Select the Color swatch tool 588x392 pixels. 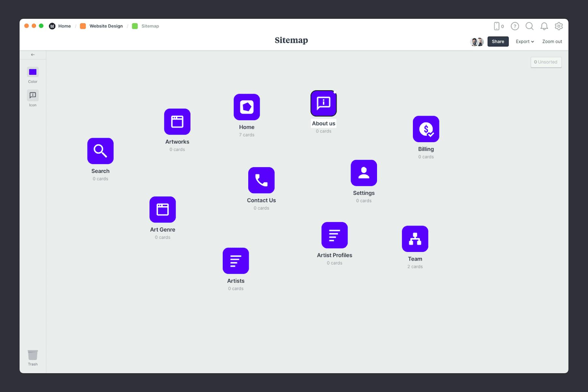coord(32,72)
